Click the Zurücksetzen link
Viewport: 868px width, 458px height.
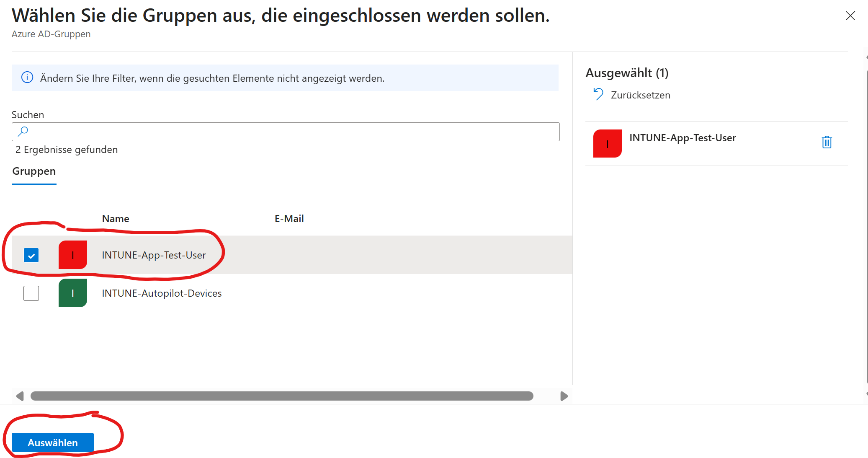pyautogui.click(x=640, y=95)
